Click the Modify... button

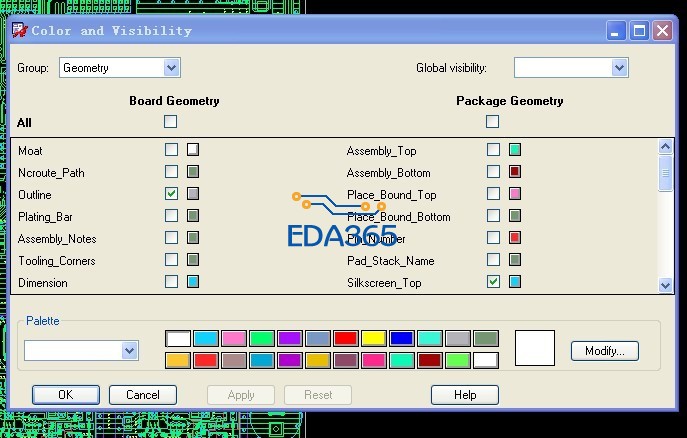(x=605, y=351)
